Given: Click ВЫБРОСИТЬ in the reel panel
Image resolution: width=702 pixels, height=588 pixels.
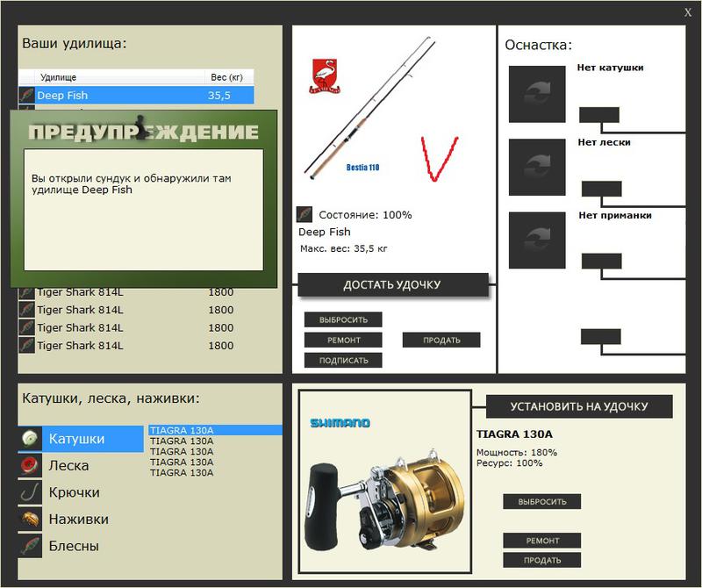Looking at the screenshot, I should [x=542, y=502].
